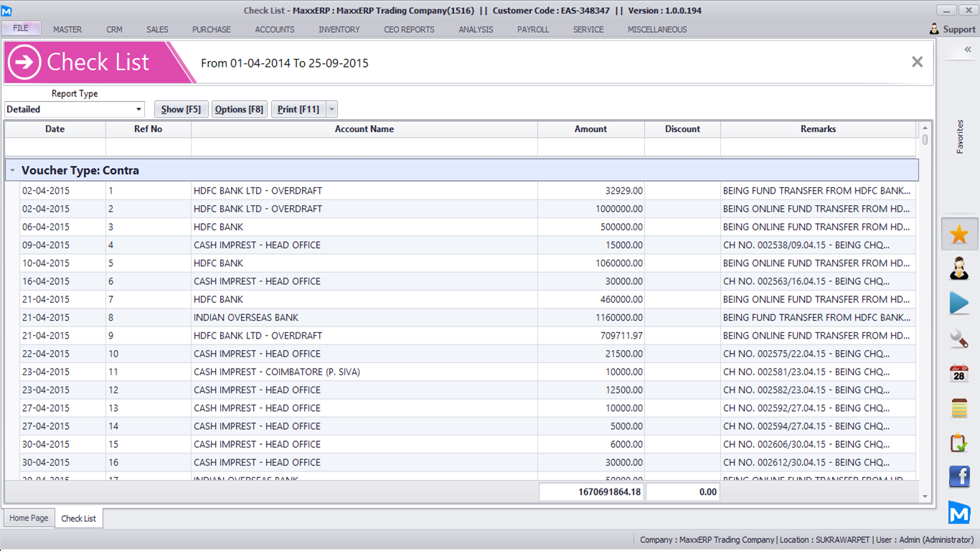Image resolution: width=980 pixels, height=551 pixels.
Task: Open the Report Type dropdown
Action: [138, 110]
